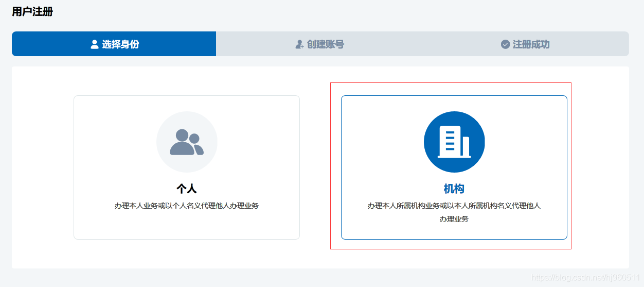This screenshot has height=287, width=644.
Task: Click the 机构 description starting 办理本人所属机构业务
Action: tap(454, 212)
